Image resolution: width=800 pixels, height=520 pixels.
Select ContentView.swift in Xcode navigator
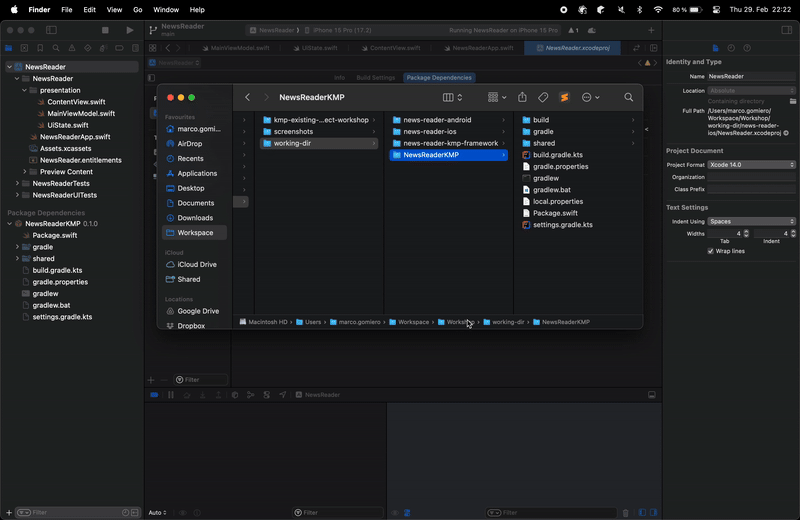tap(76, 102)
